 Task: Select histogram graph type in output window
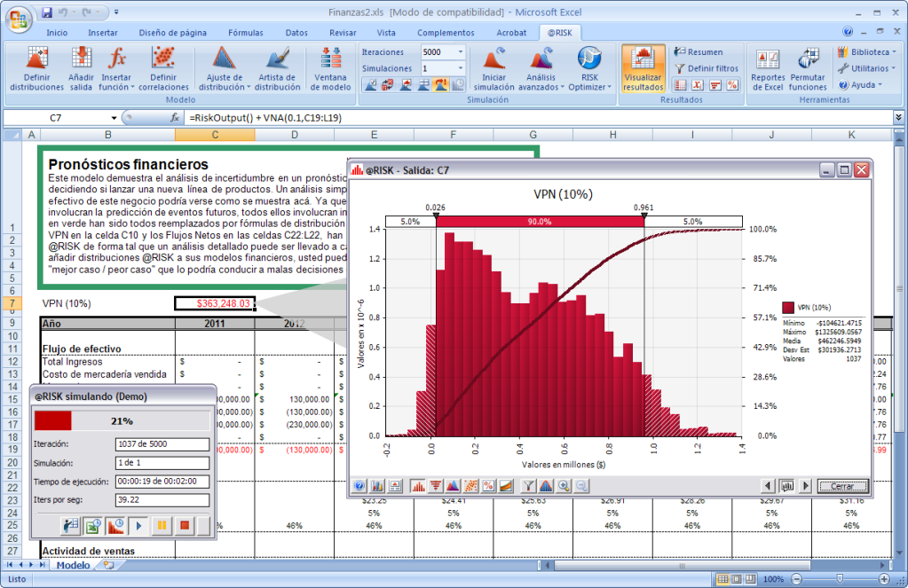[x=417, y=486]
